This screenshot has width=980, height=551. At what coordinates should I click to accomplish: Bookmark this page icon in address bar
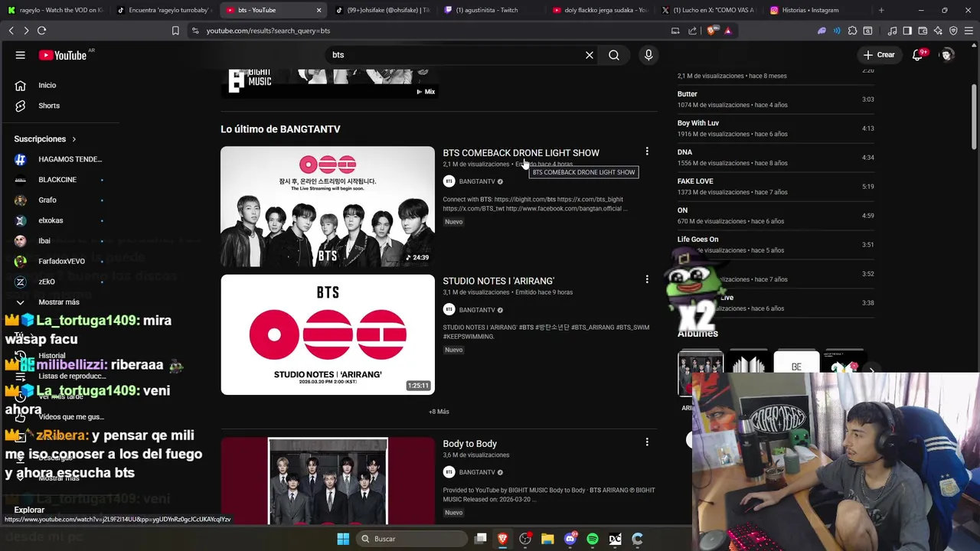(175, 31)
